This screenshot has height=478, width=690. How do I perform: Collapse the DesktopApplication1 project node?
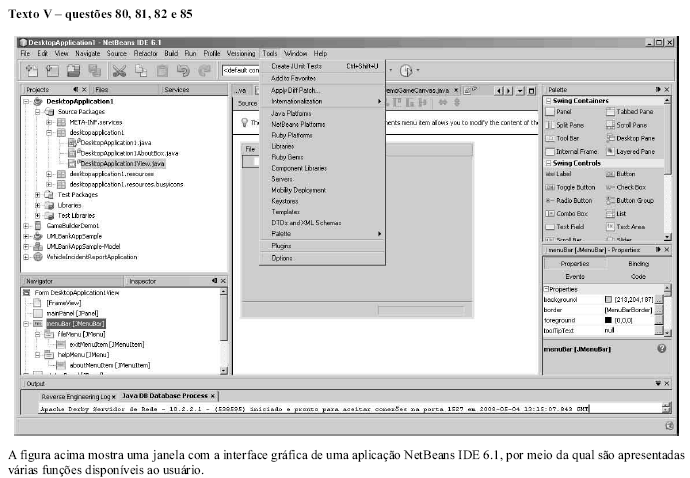(26, 102)
